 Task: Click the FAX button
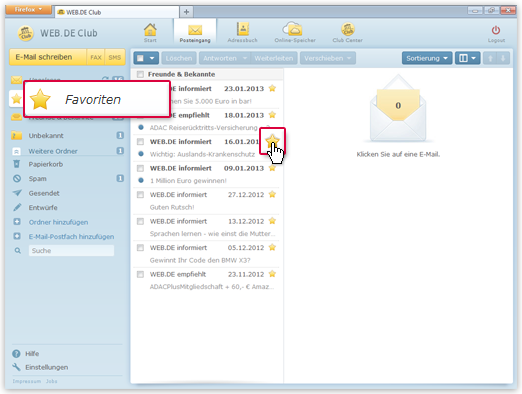[96, 57]
